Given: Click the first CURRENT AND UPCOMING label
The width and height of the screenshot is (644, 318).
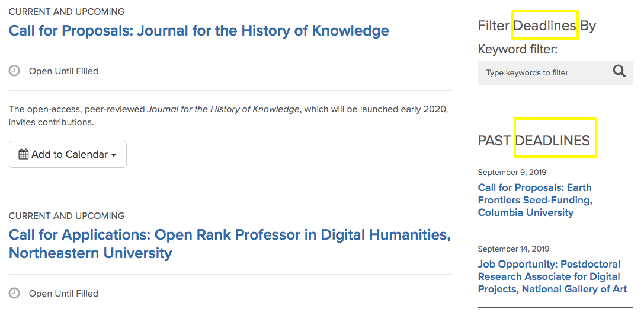Looking at the screenshot, I should click(66, 11).
